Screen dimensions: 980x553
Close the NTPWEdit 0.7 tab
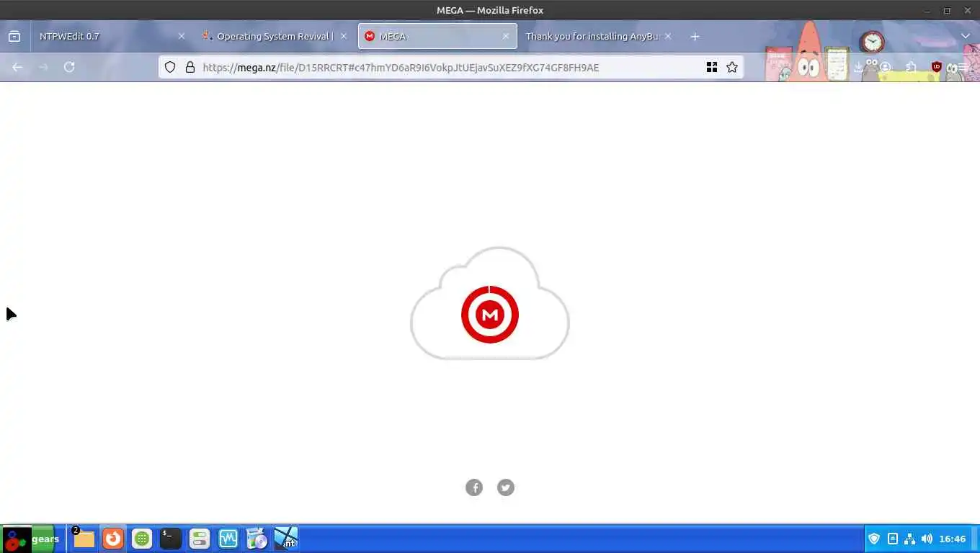pos(182,36)
